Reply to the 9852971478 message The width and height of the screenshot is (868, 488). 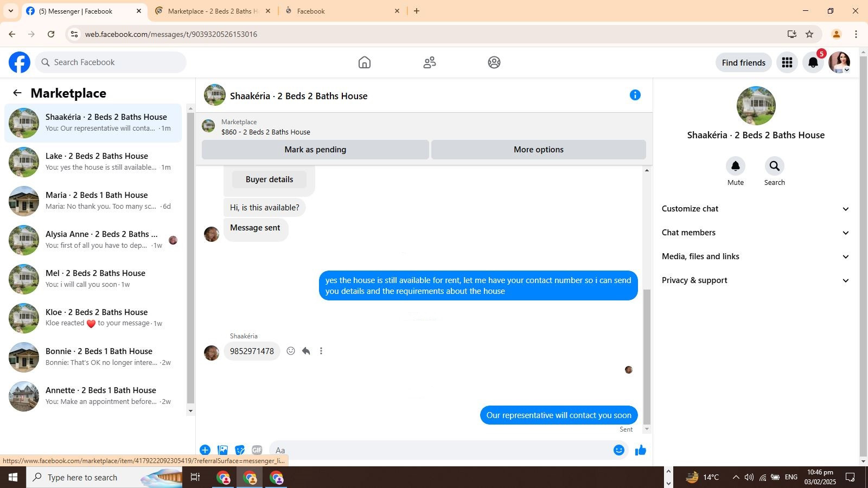click(306, 351)
